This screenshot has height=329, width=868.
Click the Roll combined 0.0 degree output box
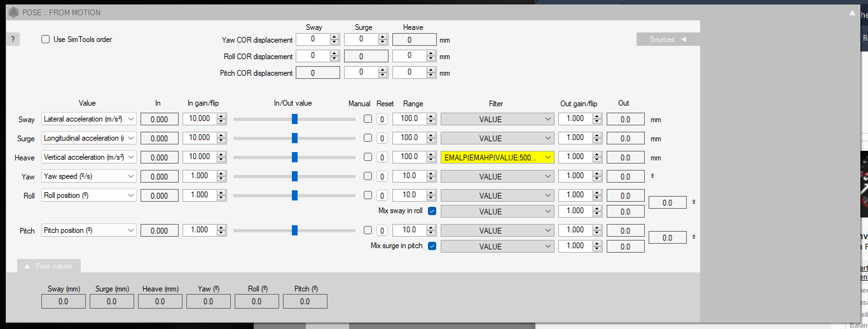pos(668,202)
